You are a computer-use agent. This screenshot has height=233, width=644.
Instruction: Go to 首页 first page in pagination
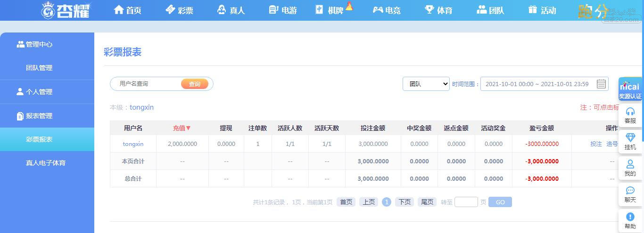[346, 202]
